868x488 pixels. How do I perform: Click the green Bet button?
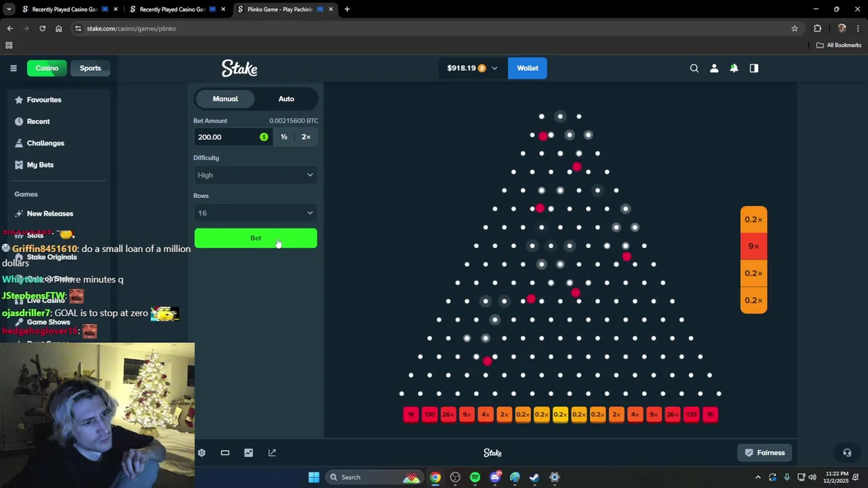pyautogui.click(x=256, y=238)
